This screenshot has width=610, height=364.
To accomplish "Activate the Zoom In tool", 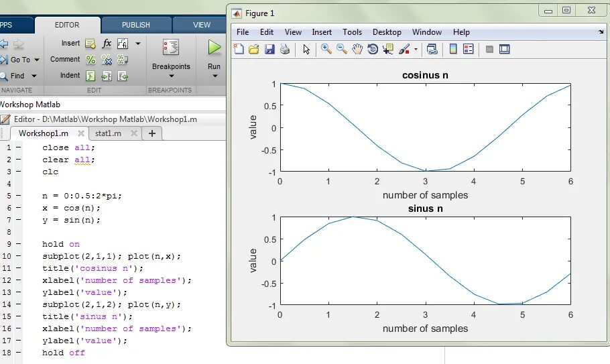I will (x=326, y=49).
